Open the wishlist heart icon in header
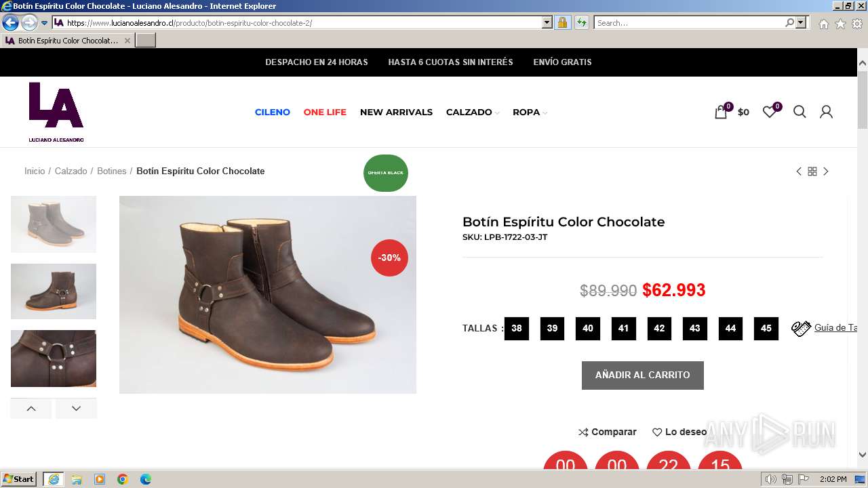Image resolution: width=868 pixels, height=488 pixels. click(769, 113)
